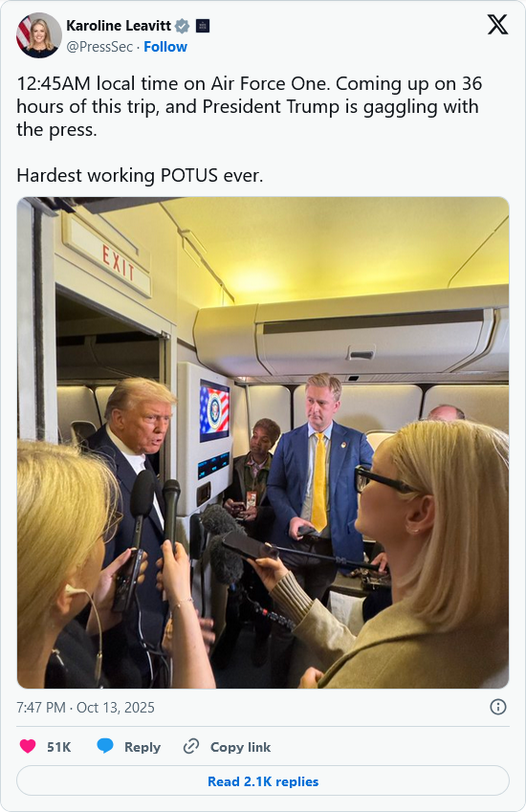The height and width of the screenshot is (812, 526).
Task: Click the dark affiliation badge beside the name
Action: point(203,26)
